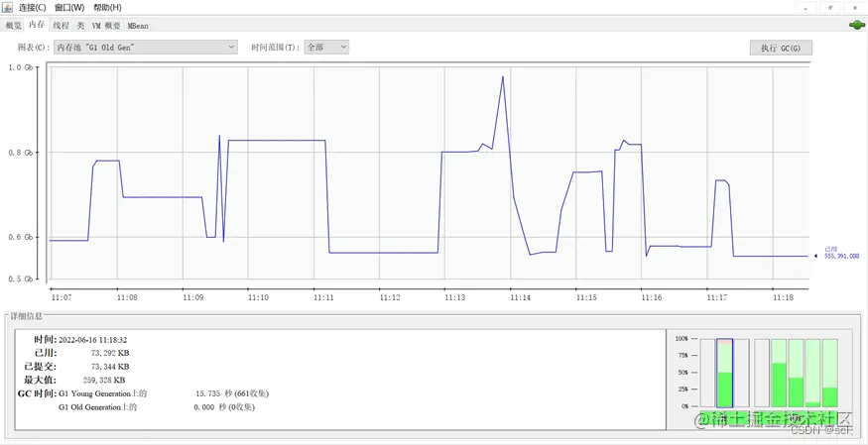
Task: Click the 0.6 Gb axis label
Action: pos(22,237)
